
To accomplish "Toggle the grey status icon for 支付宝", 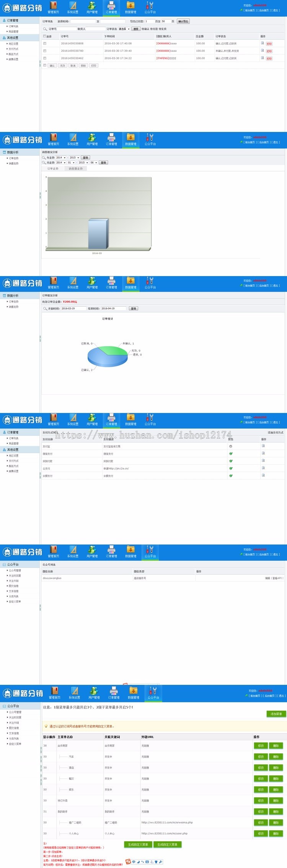I will [x=231, y=446].
